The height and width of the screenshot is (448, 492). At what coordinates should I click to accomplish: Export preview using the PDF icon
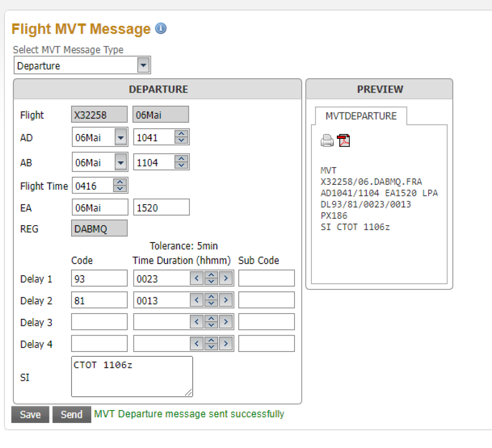pos(344,141)
